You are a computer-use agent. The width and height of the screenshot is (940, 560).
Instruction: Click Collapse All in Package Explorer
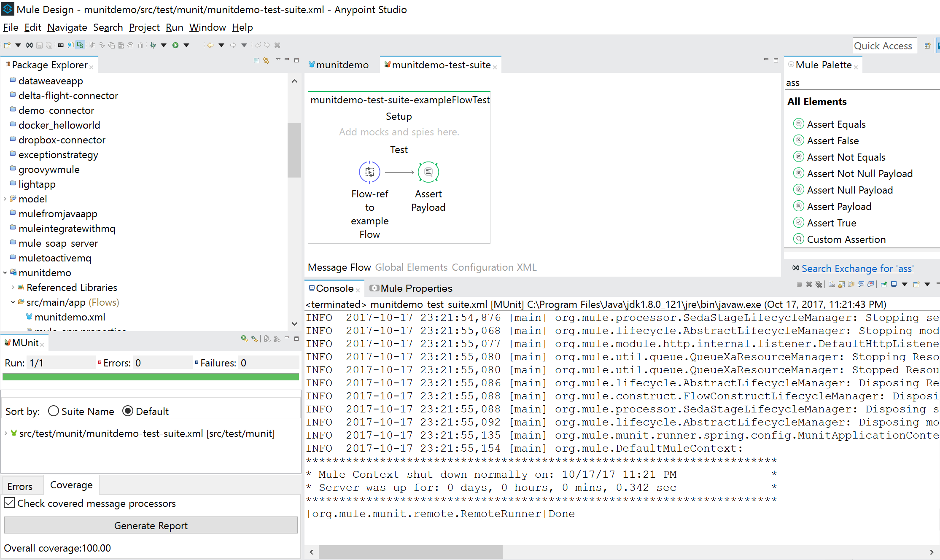coord(256,60)
